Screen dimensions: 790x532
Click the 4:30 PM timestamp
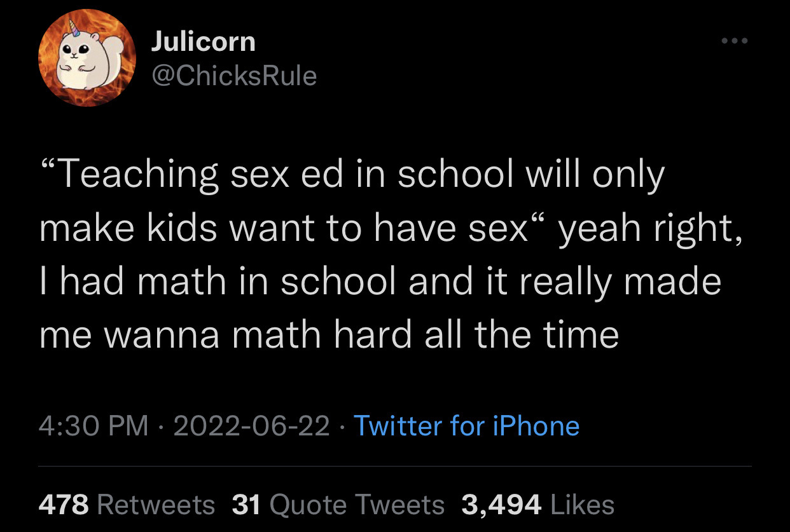94,426
